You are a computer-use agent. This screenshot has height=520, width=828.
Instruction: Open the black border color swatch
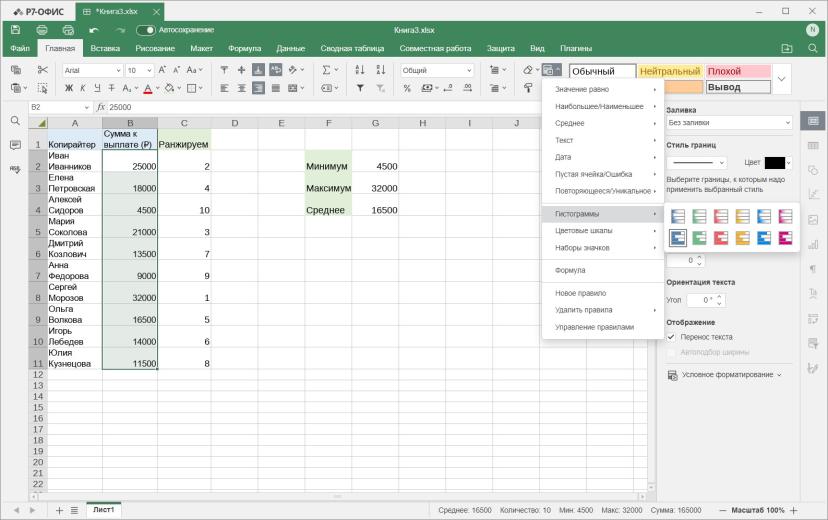tap(775, 163)
